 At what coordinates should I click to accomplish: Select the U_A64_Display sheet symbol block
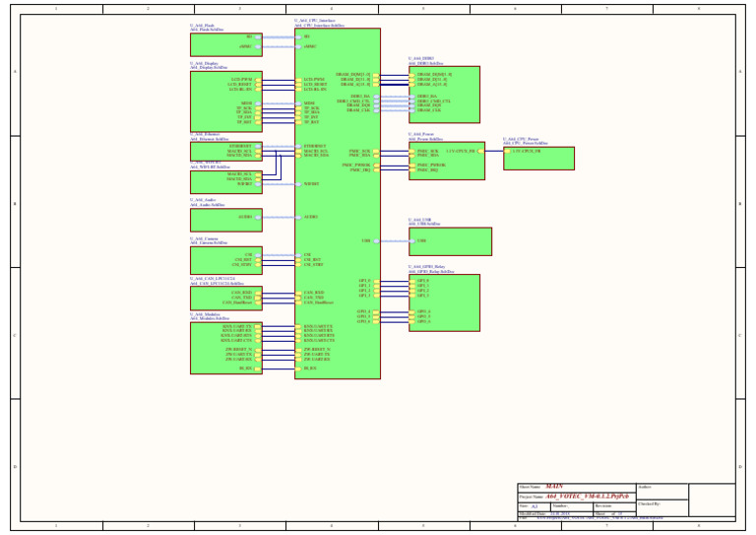pyautogui.click(x=226, y=101)
